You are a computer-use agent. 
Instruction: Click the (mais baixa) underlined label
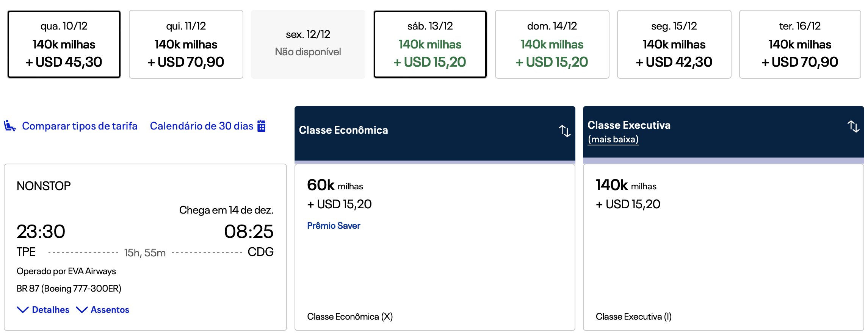pos(613,139)
